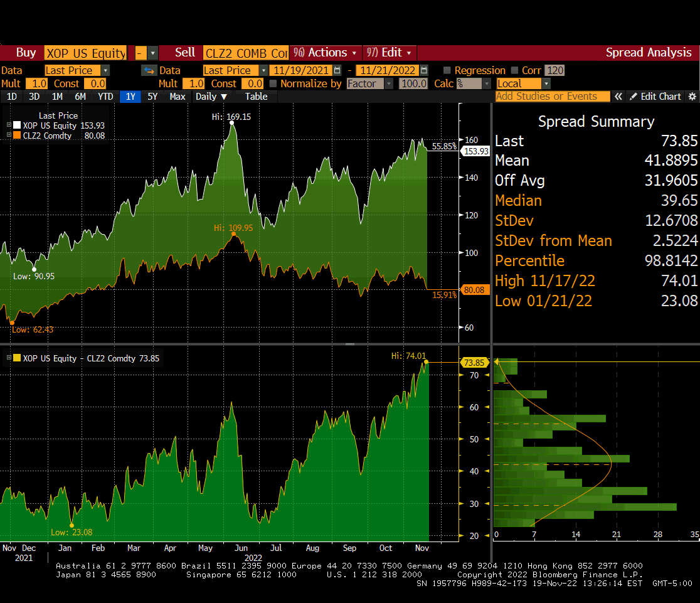Viewport: 700px width, 603px height.
Task: Click the start date 11/19/2021 field
Action: point(302,70)
